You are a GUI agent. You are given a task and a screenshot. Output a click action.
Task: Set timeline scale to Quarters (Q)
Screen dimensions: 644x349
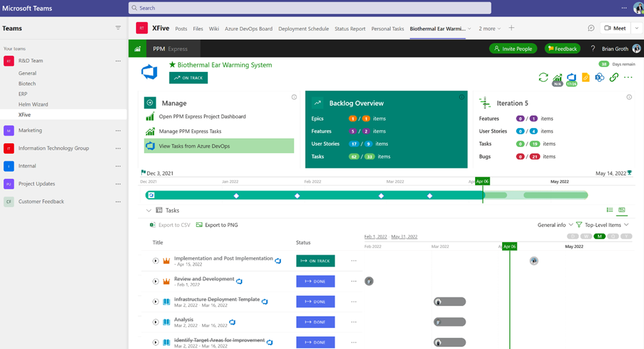pyautogui.click(x=613, y=236)
